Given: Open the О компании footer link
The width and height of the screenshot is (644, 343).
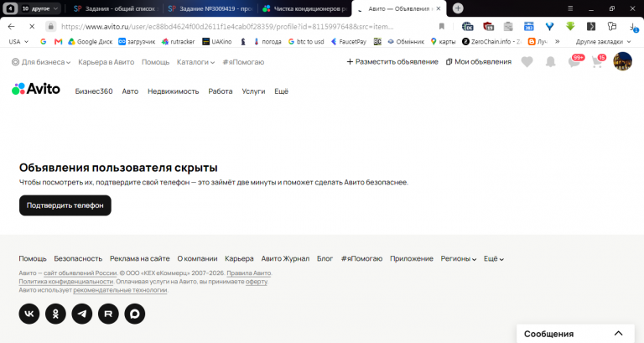Looking at the screenshot, I should [x=197, y=258].
